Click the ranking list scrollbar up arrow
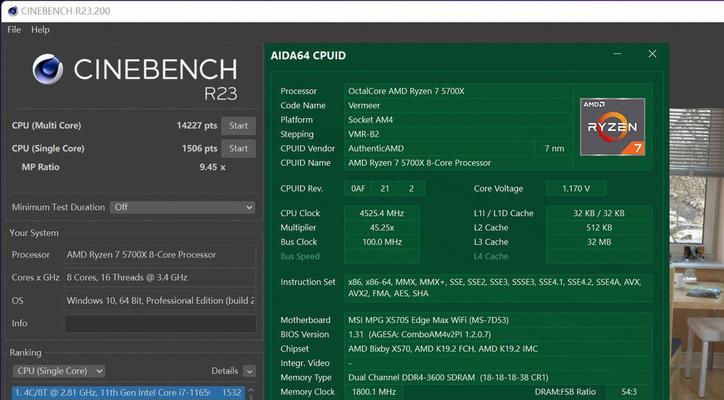The height and width of the screenshot is (400, 724). tap(251, 390)
